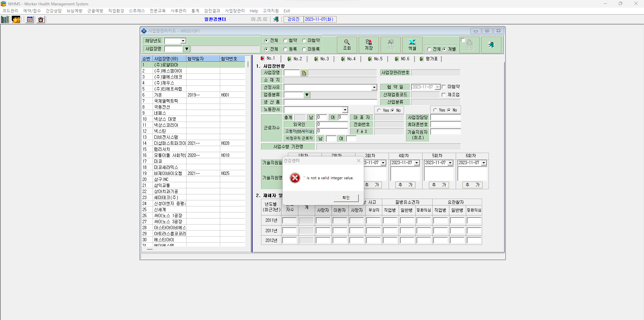Export data with the 엑셀 button
This screenshot has height=320, width=644.
[x=412, y=45]
